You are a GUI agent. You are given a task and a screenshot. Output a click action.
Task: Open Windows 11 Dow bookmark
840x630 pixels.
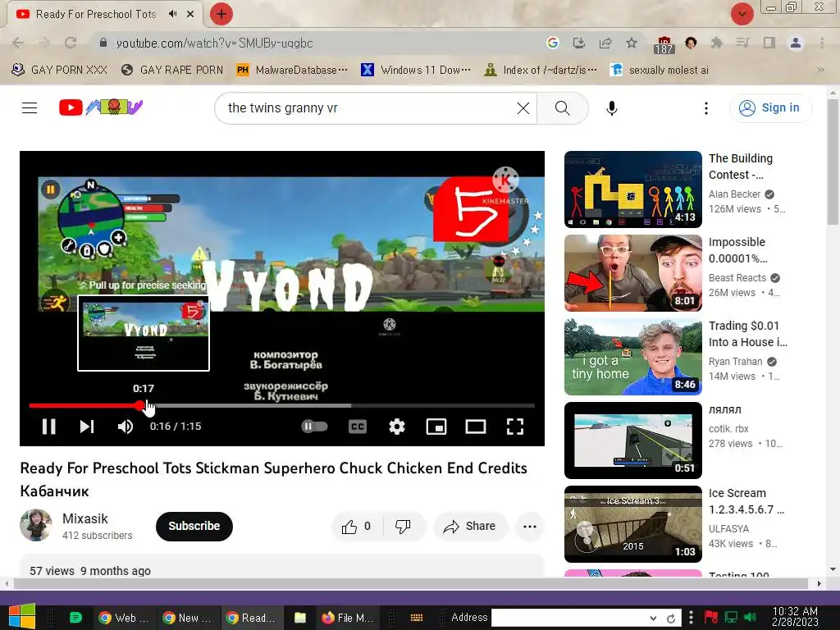pyautogui.click(x=416, y=70)
